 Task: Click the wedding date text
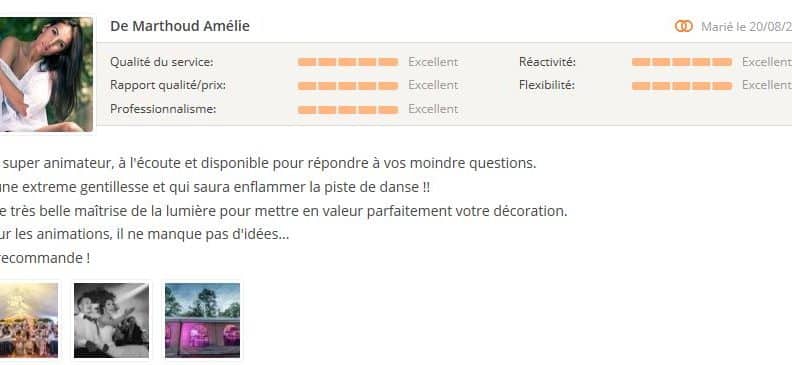click(x=746, y=27)
